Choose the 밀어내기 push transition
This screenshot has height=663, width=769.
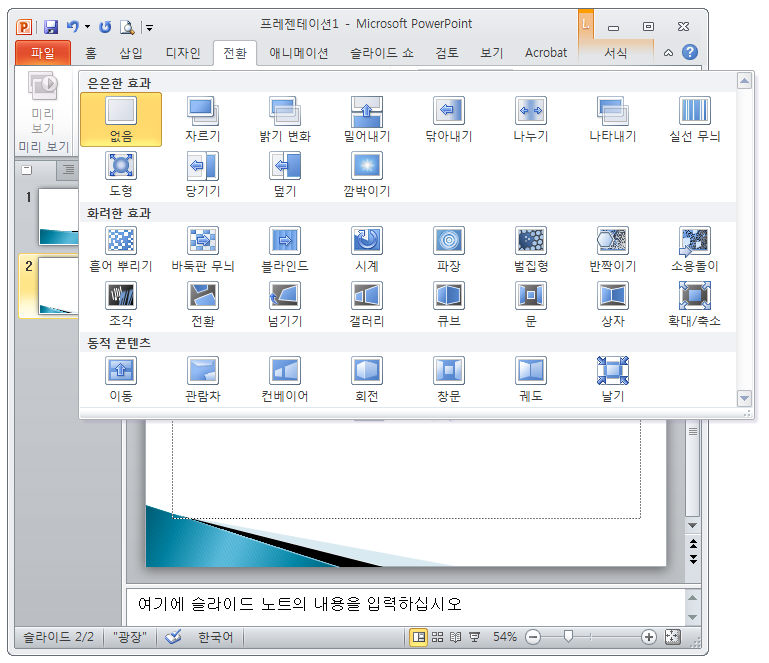pyautogui.click(x=367, y=120)
